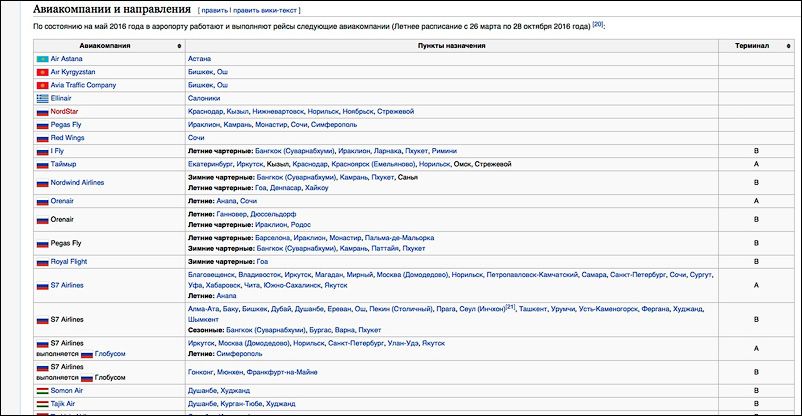Click the flag beside Tajik Air

42,404
